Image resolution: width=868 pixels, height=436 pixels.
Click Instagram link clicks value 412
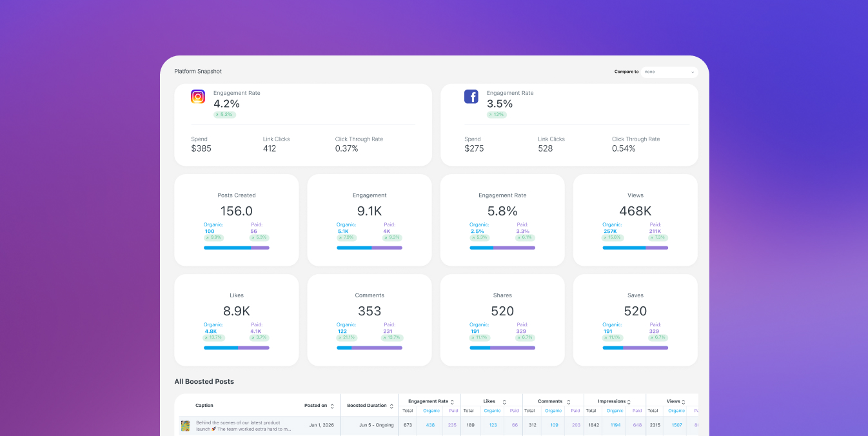coord(270,149)
